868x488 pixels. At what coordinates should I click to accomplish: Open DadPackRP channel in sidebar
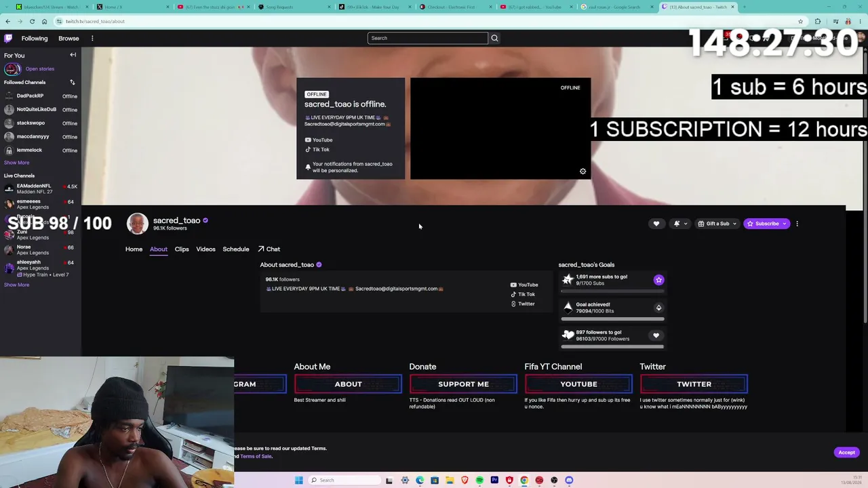(x=41, y=96)
